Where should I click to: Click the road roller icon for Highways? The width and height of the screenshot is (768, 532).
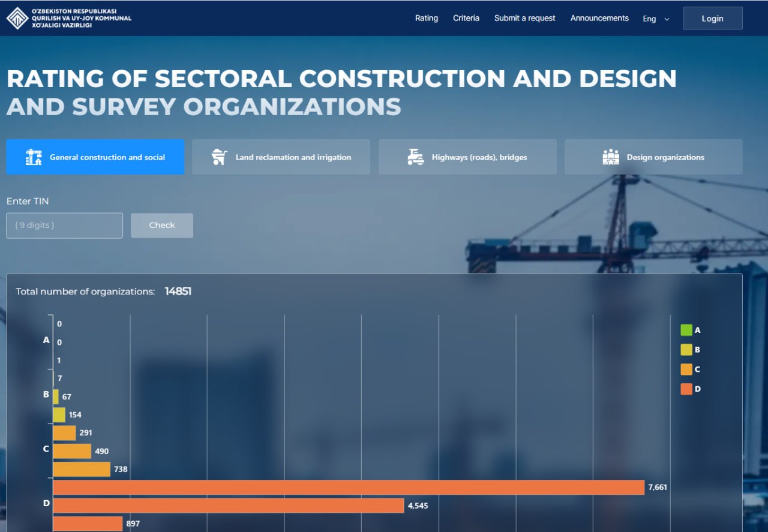[x=415, y=157]
